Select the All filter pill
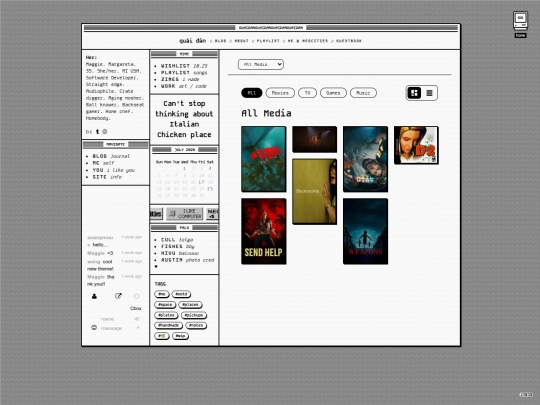 pos(252,93)
